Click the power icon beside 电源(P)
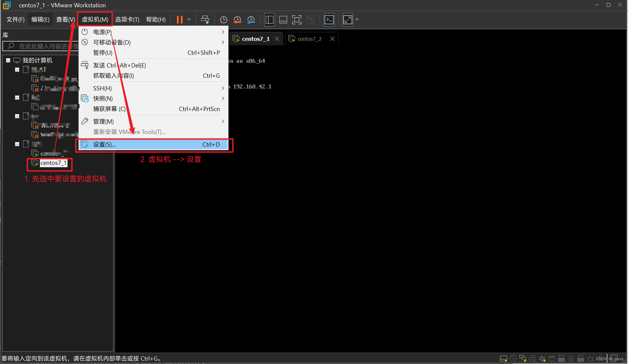Screen dimensions: 629x364 point(85,32)
